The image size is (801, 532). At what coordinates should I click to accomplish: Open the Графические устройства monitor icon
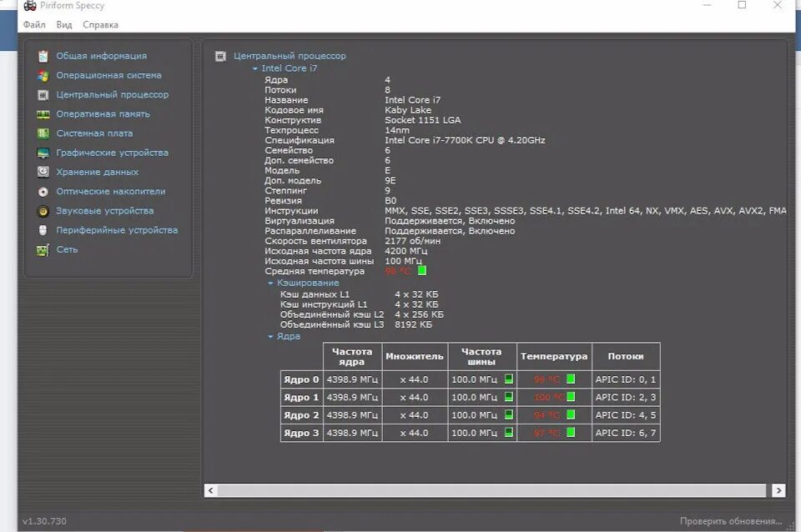coord(43,153)
